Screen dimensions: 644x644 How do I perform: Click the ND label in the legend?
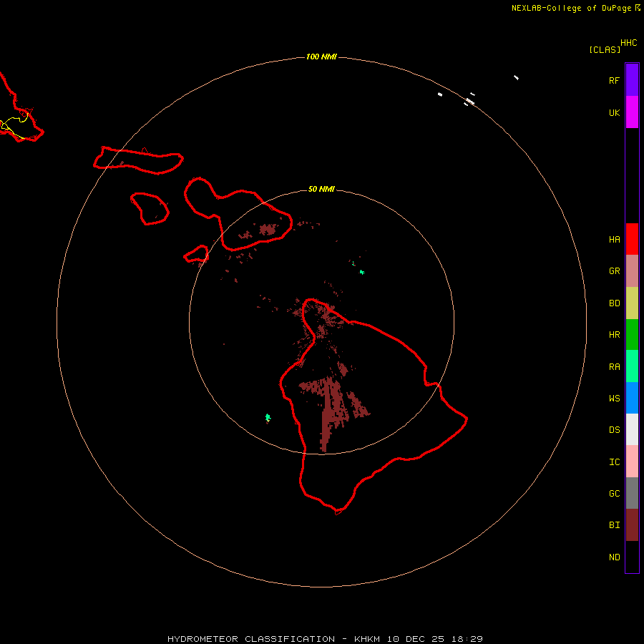[x=615, y=557]
